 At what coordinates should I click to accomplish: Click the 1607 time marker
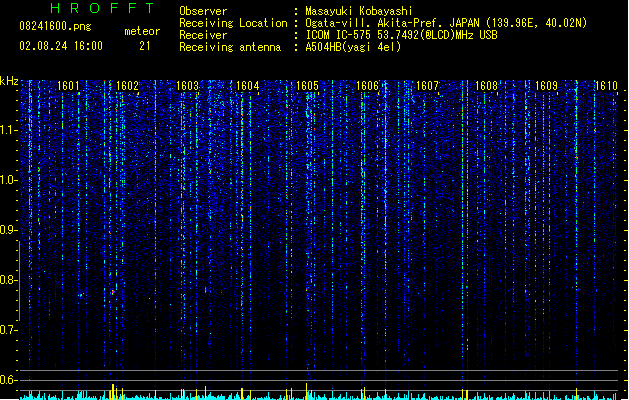click(427, 86)
